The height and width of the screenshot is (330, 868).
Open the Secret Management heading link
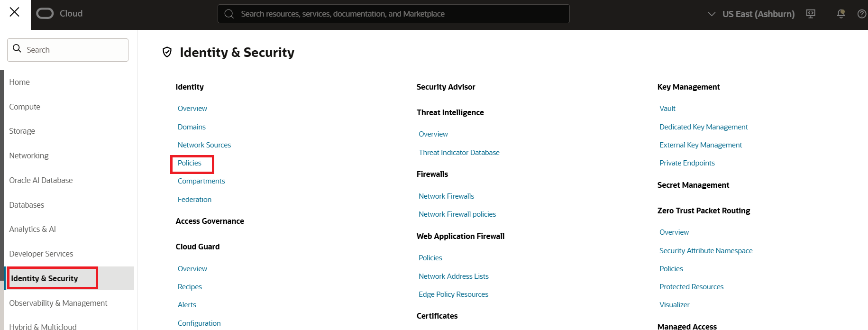[x=693, y=185]
